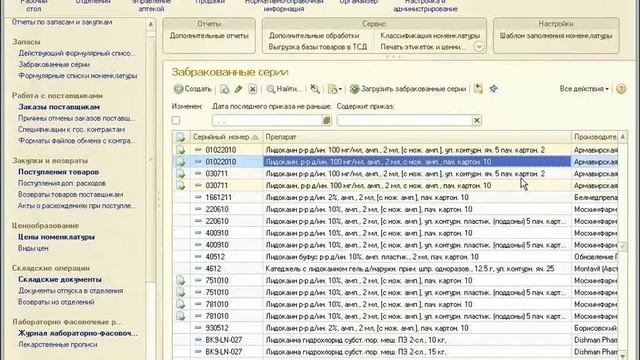The width and height of the screenshot is (640, 360).
Task: Click calendar icon in the date field
Action: (327, 120)
